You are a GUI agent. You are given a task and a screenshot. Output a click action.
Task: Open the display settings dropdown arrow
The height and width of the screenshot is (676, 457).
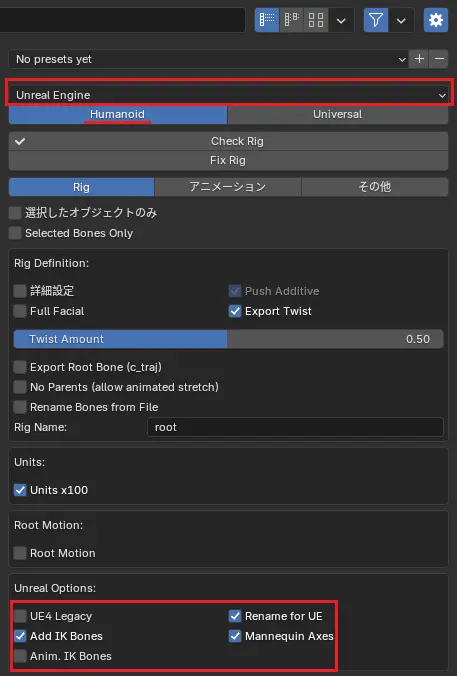[341, 20]
